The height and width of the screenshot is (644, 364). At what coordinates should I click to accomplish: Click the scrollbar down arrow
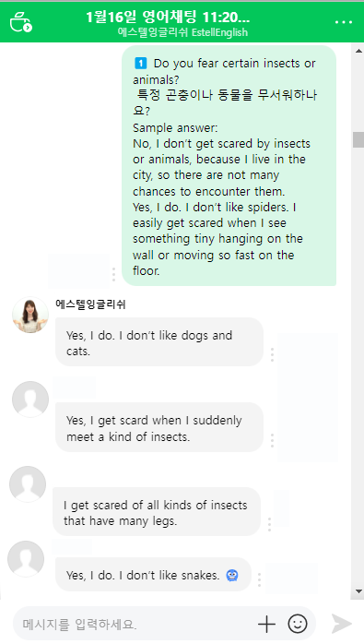[358, 591]
